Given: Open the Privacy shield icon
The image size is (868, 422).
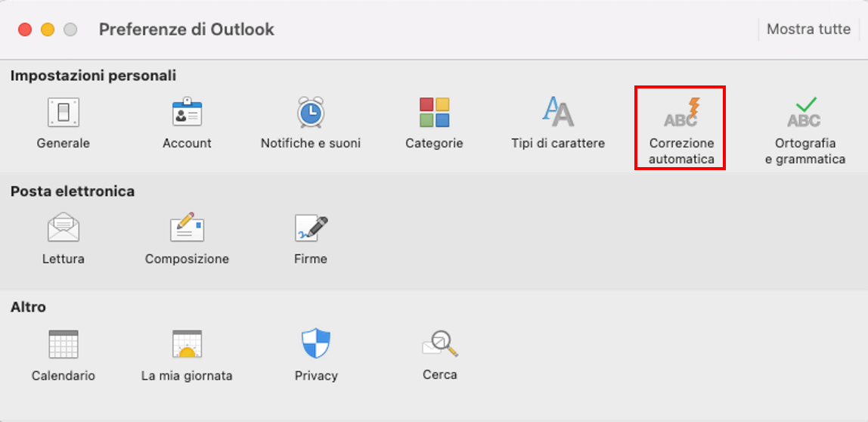Looking at the screenshot, I should 316,343.
